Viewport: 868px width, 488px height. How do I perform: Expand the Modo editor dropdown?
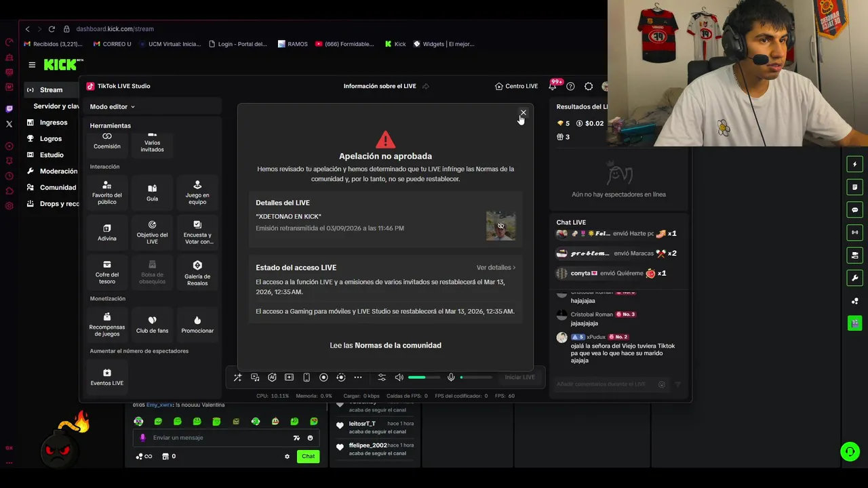point(113,106)
